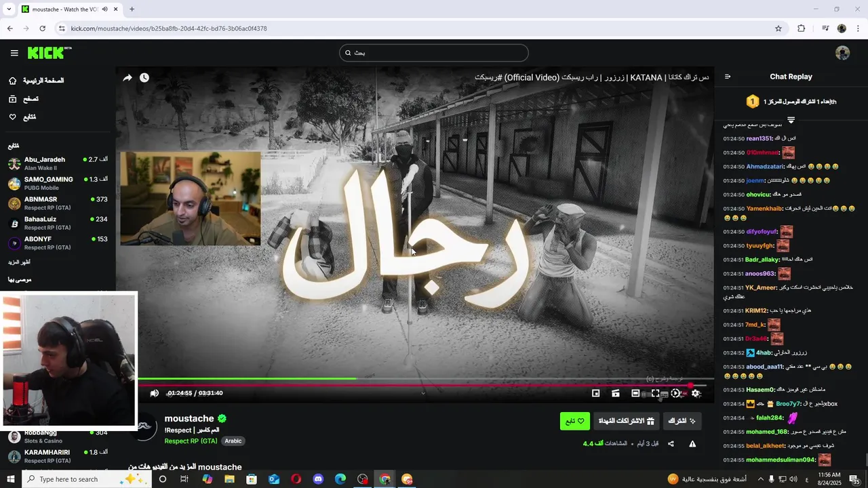The height and width of the screenshot is (488, 868).
Task: Click the subscribe button
Action: coord(682,421)
